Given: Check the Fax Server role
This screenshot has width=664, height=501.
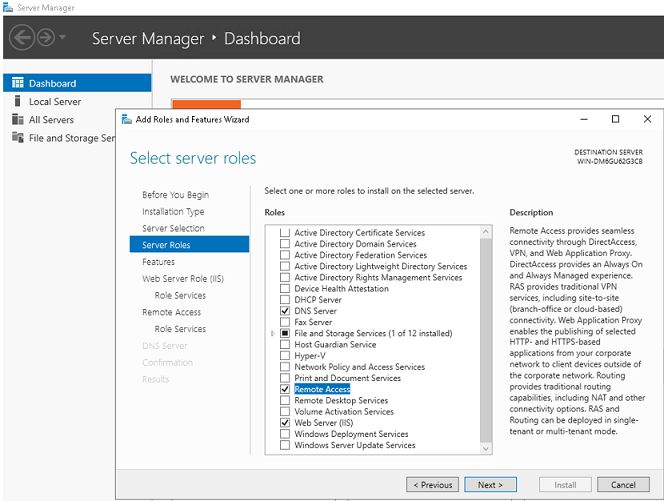Looking at the screenshot, I should [285, 322].
